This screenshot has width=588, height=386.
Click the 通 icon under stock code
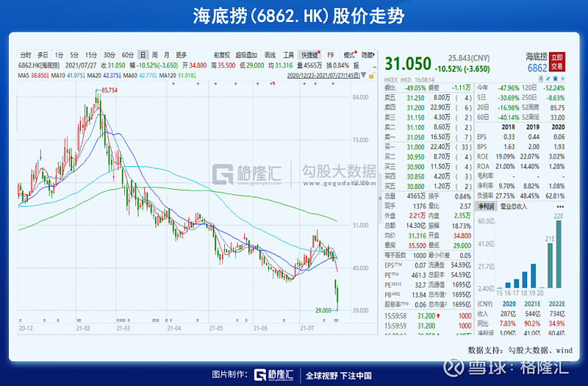[x=541, y=79]
